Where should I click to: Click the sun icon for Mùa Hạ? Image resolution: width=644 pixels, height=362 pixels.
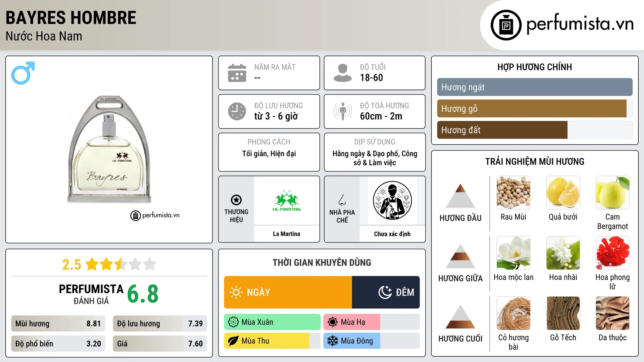333,322
